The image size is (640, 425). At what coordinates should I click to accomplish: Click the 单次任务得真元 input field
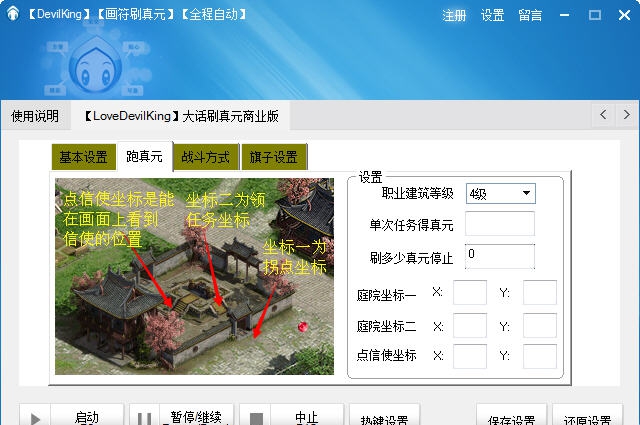(x=500, y=224)
